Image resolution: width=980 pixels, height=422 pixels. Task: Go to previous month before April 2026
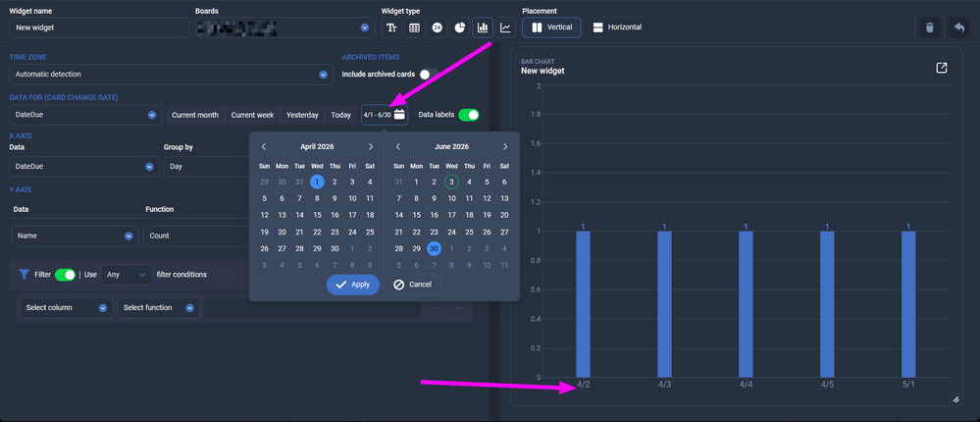click(264, 147)
